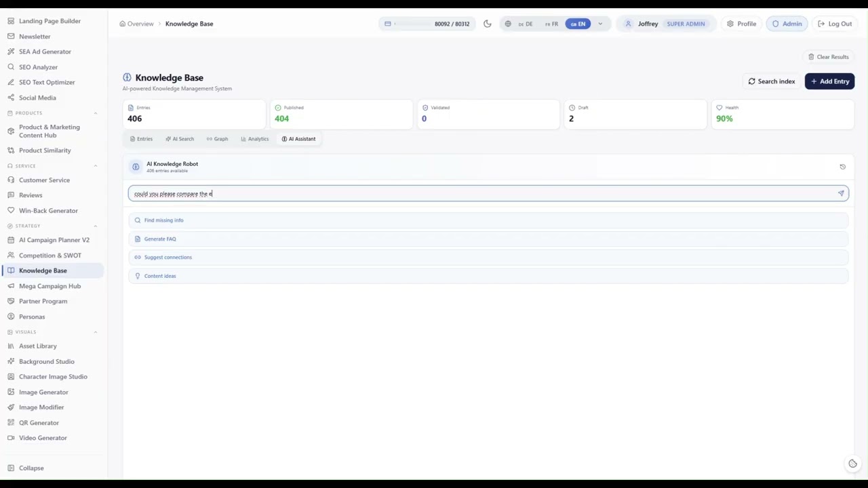Switch language to FR

point(551,24)
